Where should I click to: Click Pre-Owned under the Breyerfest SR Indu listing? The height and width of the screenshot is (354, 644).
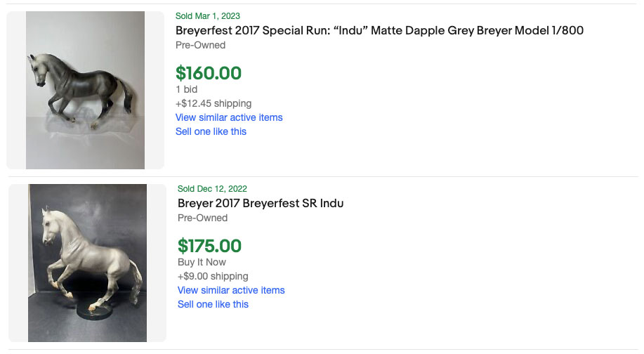click(202, 218)
